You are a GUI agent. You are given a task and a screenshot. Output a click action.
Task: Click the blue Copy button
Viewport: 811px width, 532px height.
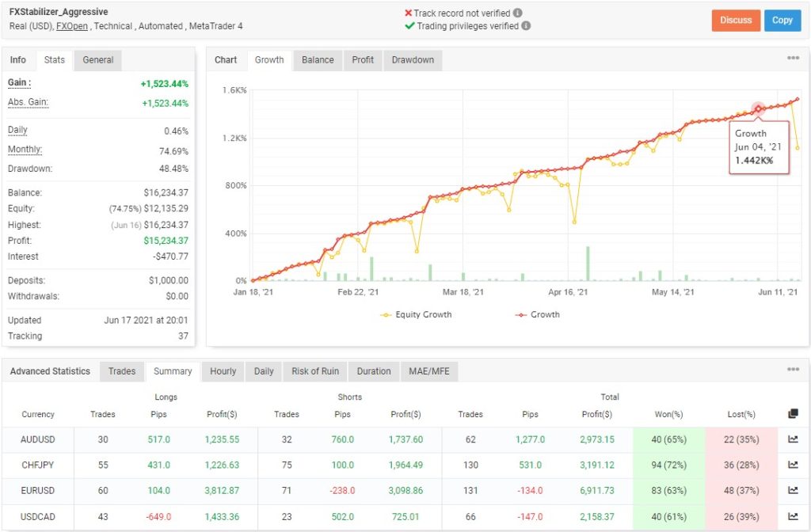click(x=782, y=20)
